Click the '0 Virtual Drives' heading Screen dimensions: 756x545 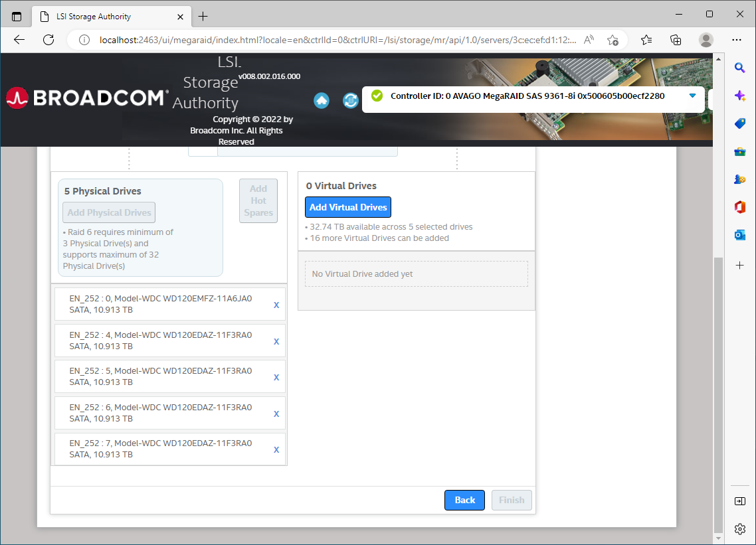[x=341, y=186]
